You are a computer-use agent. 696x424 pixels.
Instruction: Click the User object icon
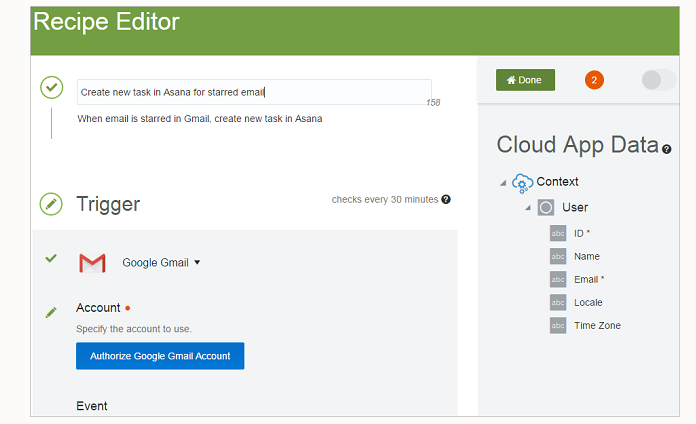coord(546,208)
